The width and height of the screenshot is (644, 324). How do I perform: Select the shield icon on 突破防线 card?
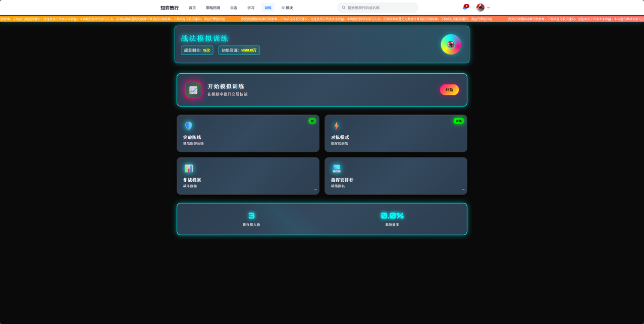pyautogui.click(x=189, y=126)
